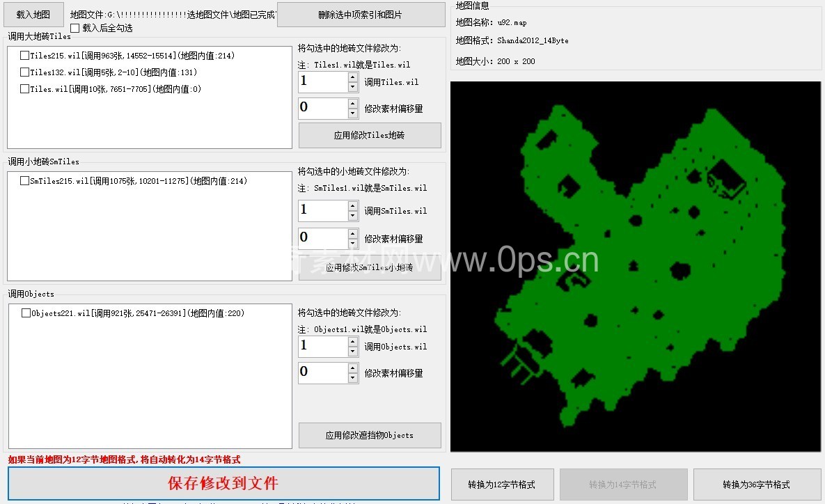The image size is (825, 504).
Task: Toggle the SmTiles215.wil checkbox
Action: (25, 181)
